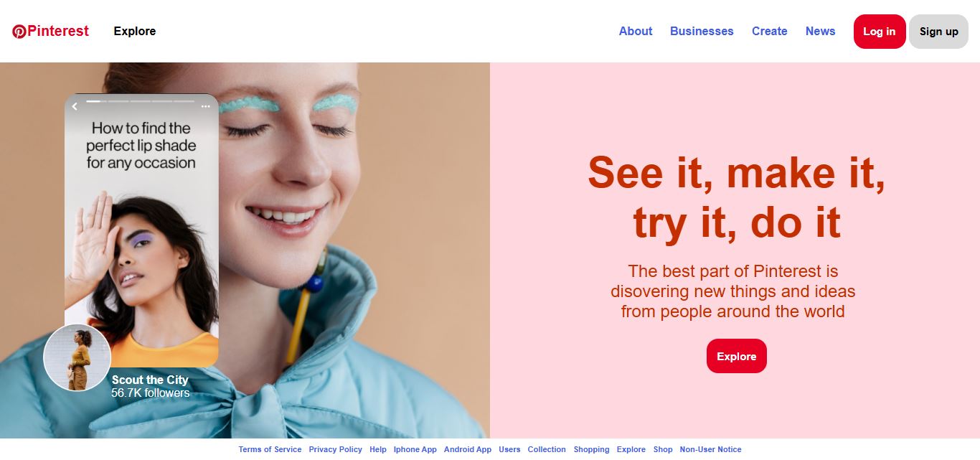Open the Businesses link
The width and height of the screenshot is (980, 460).
point(702,31)
